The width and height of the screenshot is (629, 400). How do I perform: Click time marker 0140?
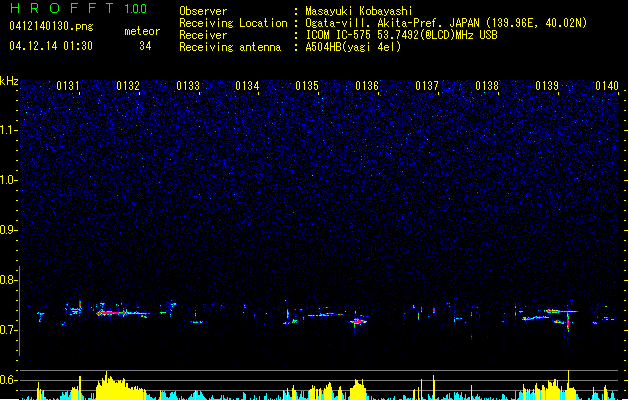[x=607, y=86]
